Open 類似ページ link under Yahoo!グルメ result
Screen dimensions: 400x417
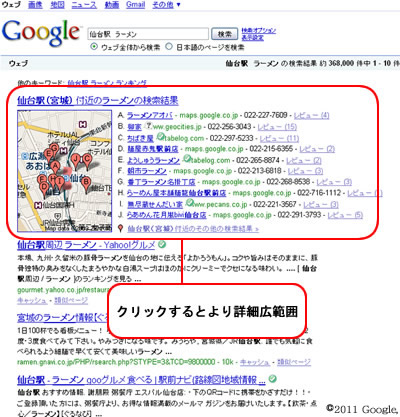[x=71, y=300]
